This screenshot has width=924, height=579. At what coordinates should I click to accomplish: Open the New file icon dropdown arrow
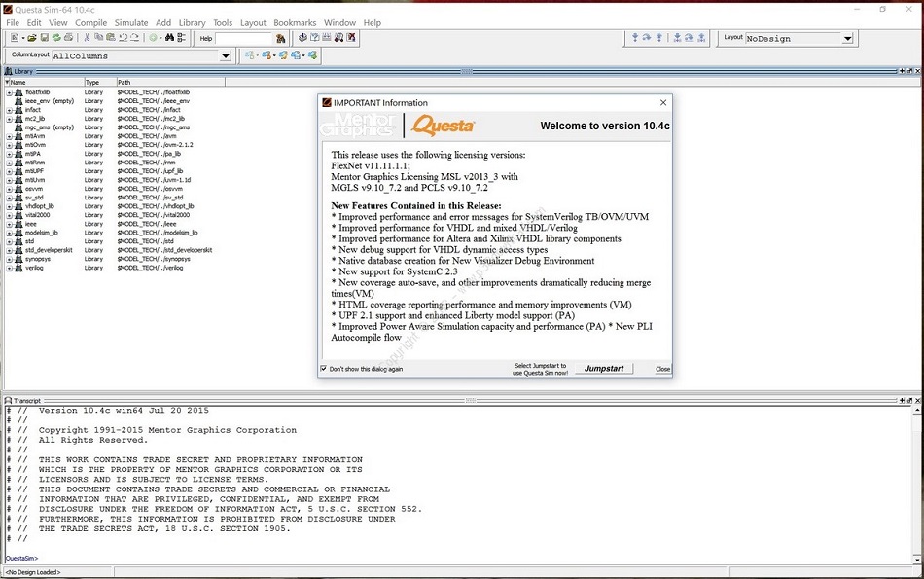click(23, 38)
